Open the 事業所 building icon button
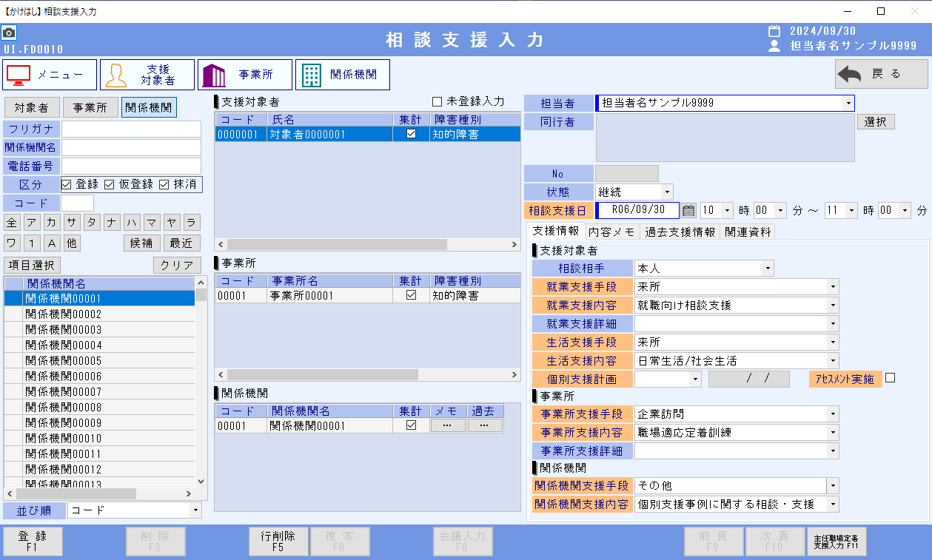The width and height of the screenshot is (932, 560). tap(244, 75)
